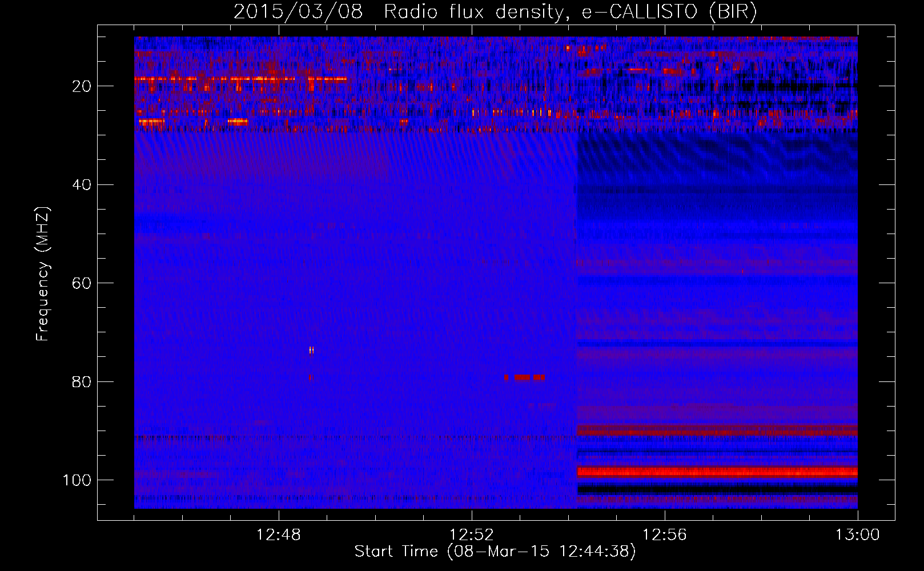Click the 40 MHz tick label
The height and width of the screenshot is (571, 924).
click(x=82, y=185)
